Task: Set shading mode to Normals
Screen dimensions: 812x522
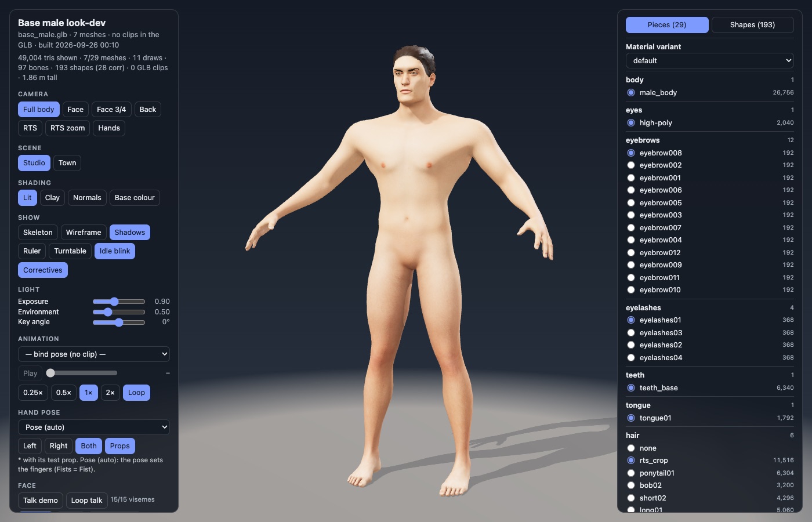Action: [x=87, y=198]
